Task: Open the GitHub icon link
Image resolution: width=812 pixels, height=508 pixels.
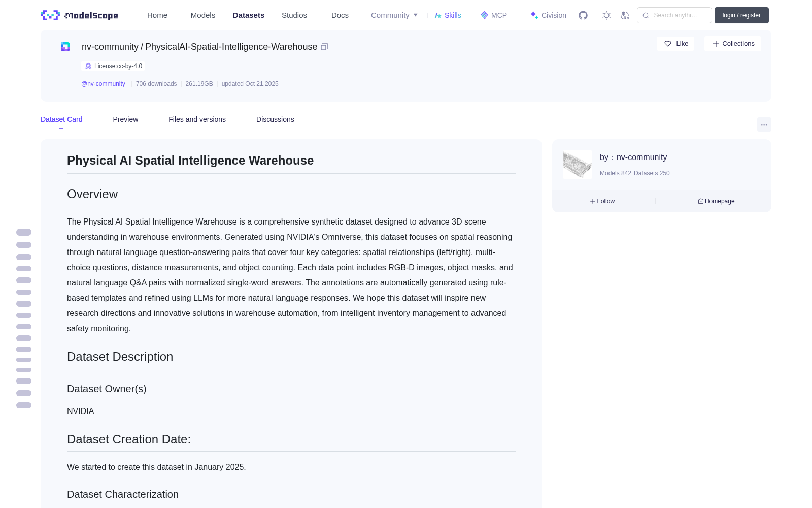Action: [x=583, y=15]
